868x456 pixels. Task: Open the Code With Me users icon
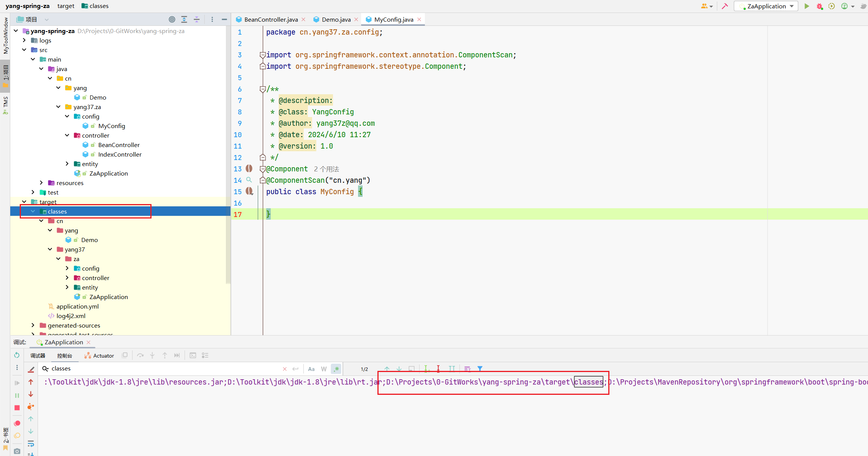[x=705, y=6]
